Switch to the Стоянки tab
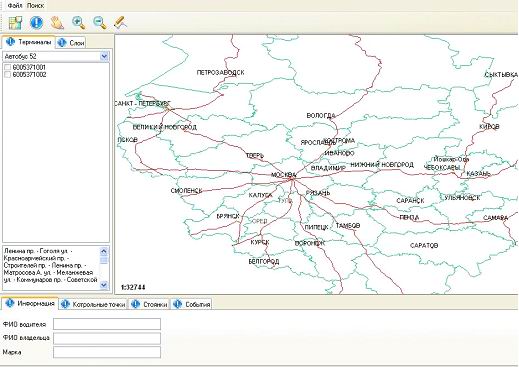This screenshot has height=367, width=519. (x=149, y=304)
